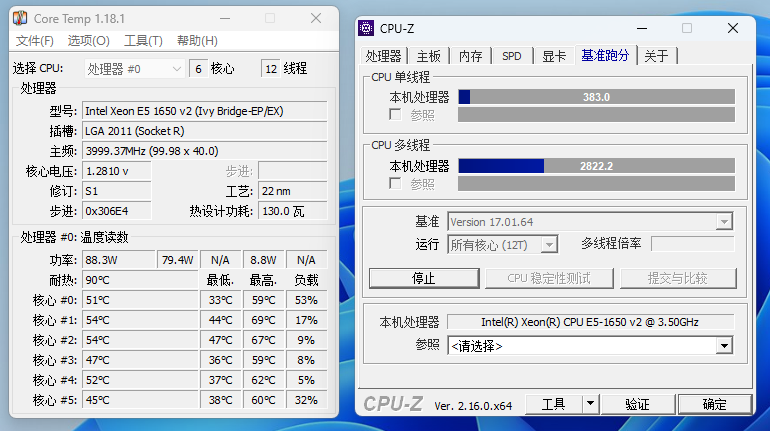Click the 核心 #1 load value 17%
Image resolution: width=770 pixels, height=431 pixels.
(x=306, y=320)
